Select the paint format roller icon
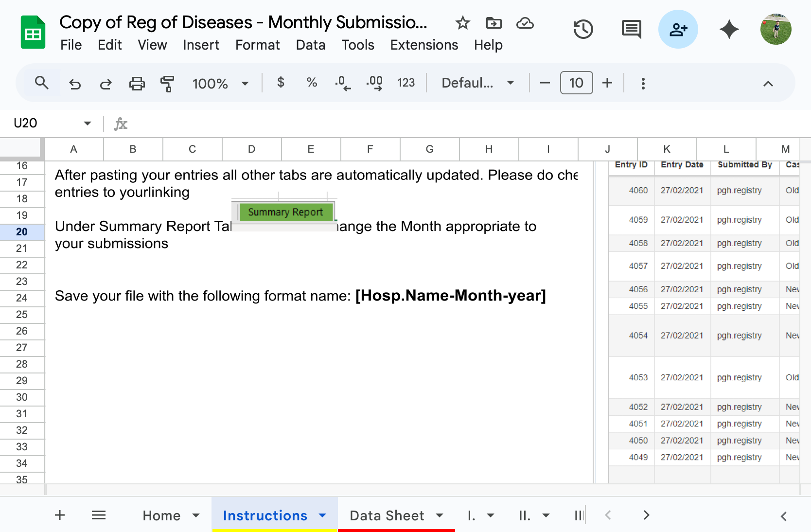Image resolution: width=811 pixels, height=532 pixels. pyautogui.click(x=167, y=84)
